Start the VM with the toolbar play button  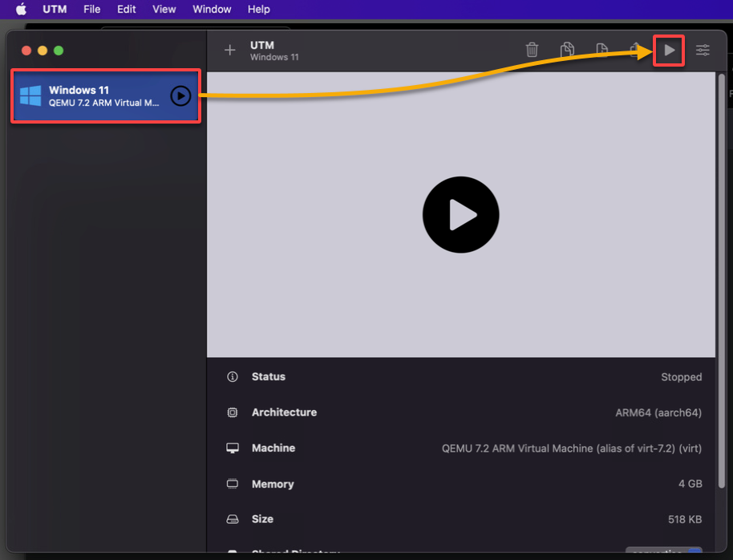(x=669, y=50)
